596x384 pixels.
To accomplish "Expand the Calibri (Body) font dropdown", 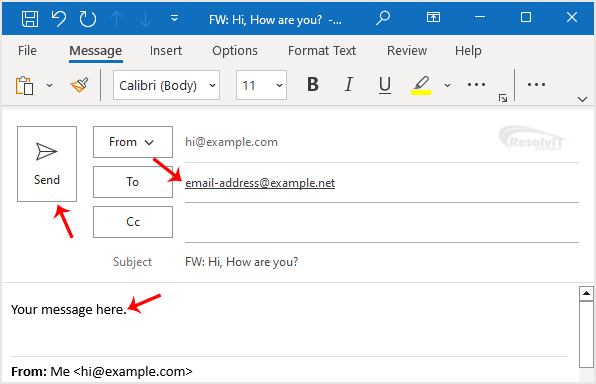I will [x=166, y=85].
